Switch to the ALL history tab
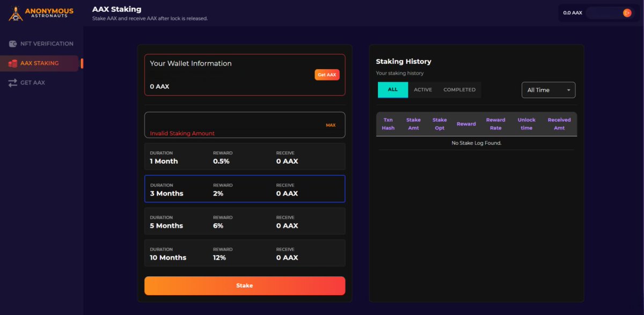This screenshot has height=315, width=644. click(393, 90)
